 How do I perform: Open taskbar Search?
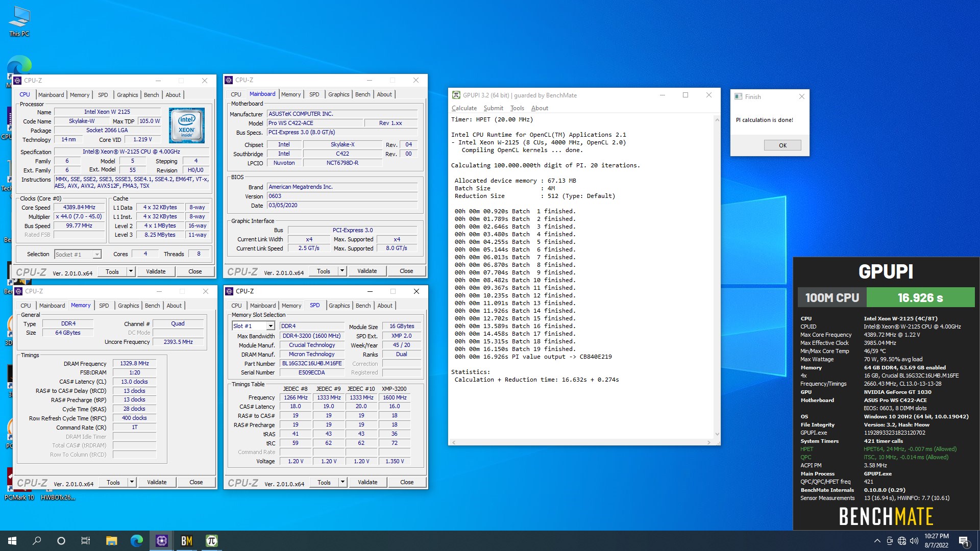click(x=37, y=541)
